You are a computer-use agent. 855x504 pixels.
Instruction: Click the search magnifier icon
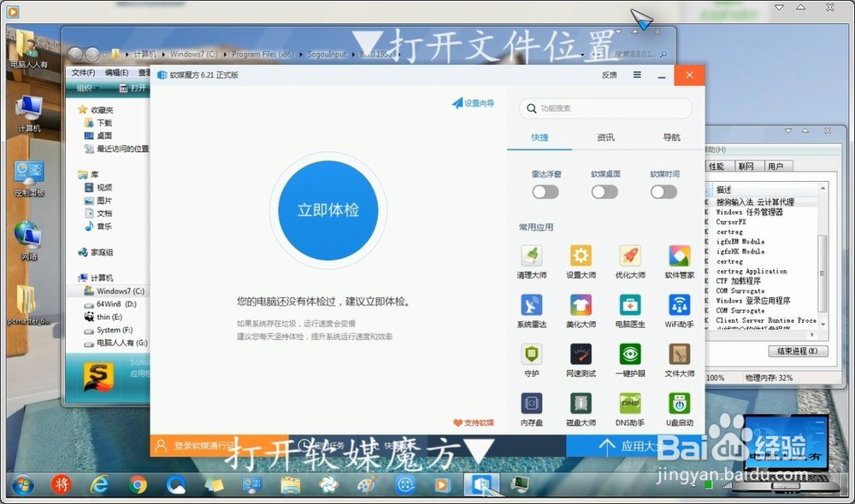click(532, 108)
